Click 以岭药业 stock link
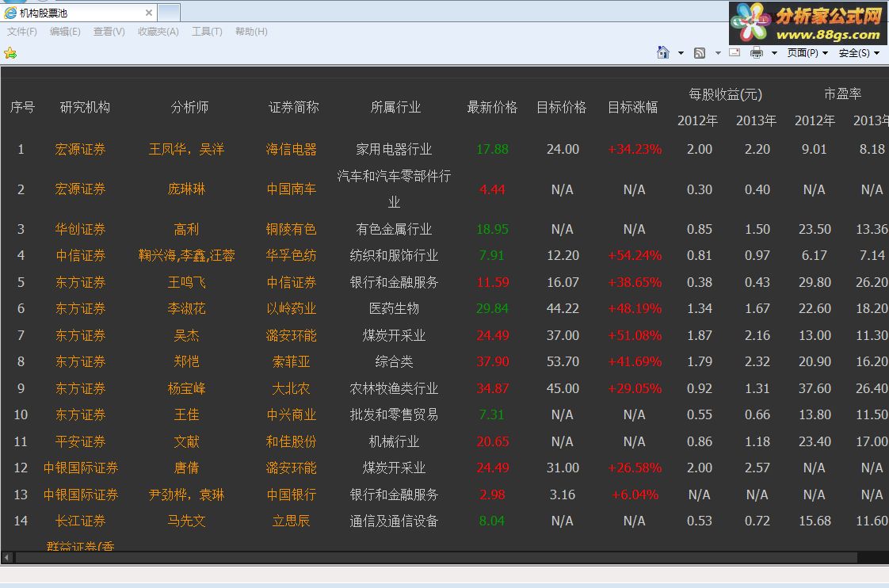 click(x=292, y=308)
